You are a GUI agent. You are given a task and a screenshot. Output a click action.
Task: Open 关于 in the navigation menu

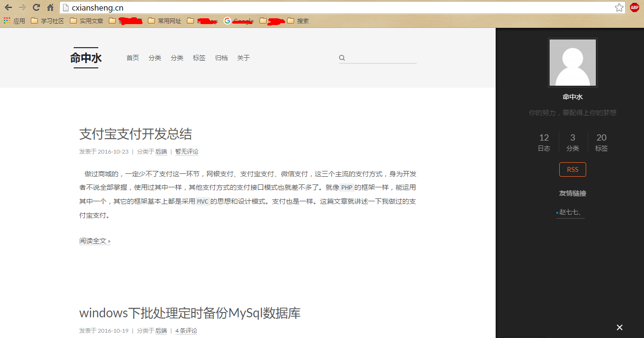click(243, 58)
